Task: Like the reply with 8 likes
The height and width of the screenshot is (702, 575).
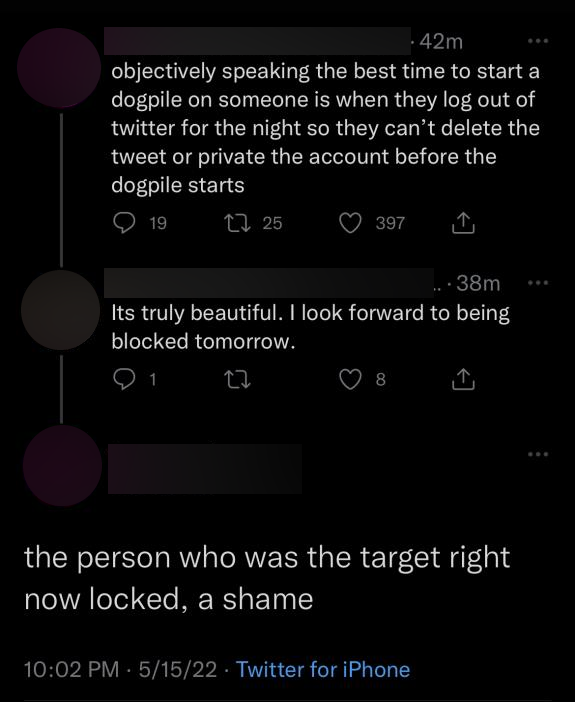Action: 350,380
